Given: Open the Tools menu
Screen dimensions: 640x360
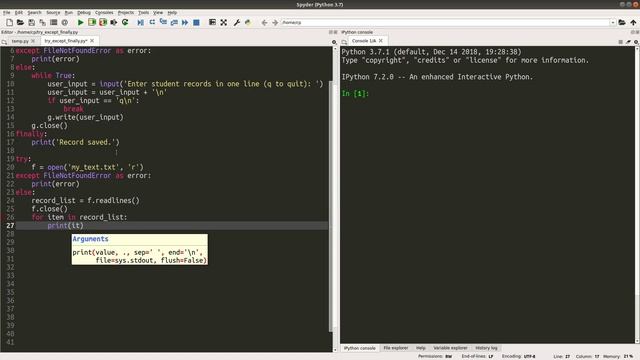Looking at the screenshot, I should [143, 13].
